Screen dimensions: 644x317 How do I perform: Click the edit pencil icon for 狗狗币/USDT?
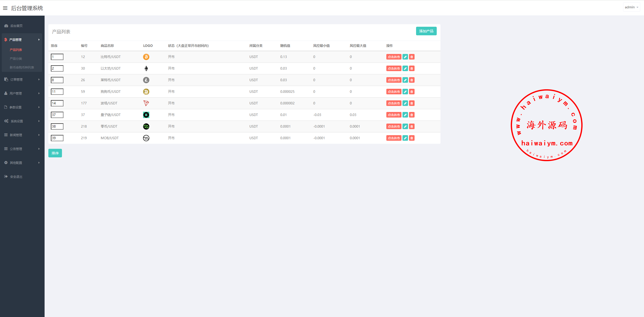pyautogui.click(x=405, y=92)
